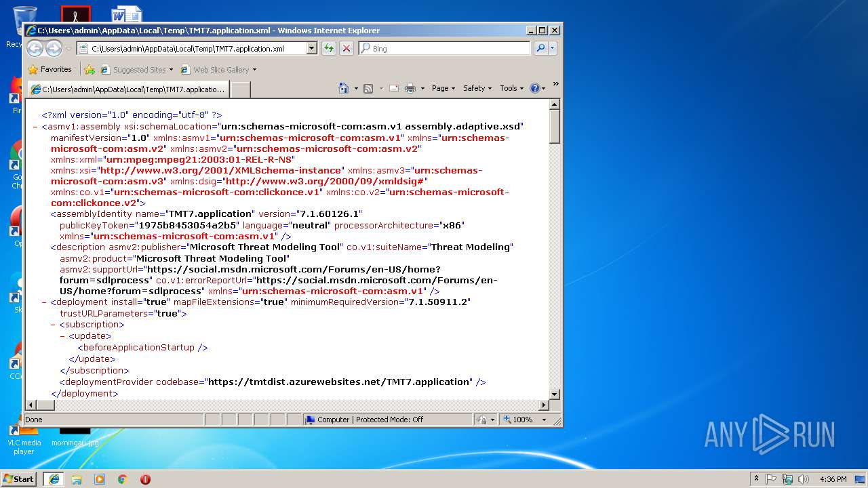Click in the Bing search box
Screen dimensions: 868x488
coord(444,48)
